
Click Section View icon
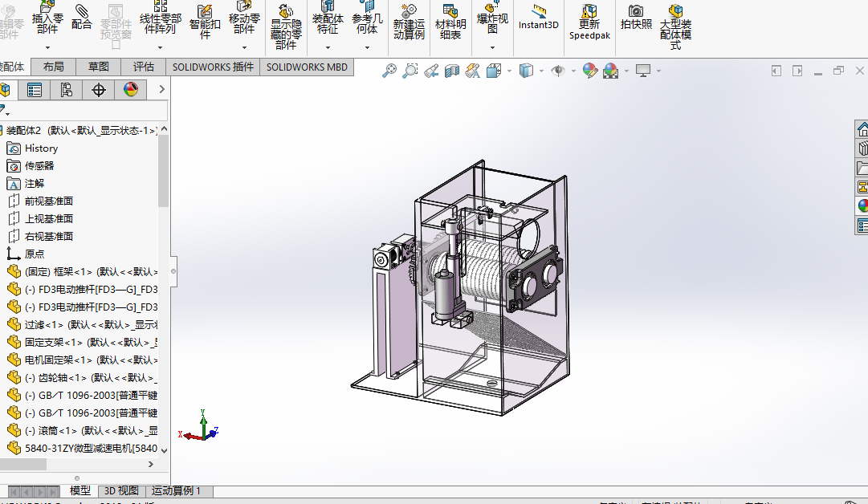pyautogui.click(x=452, y=71)
